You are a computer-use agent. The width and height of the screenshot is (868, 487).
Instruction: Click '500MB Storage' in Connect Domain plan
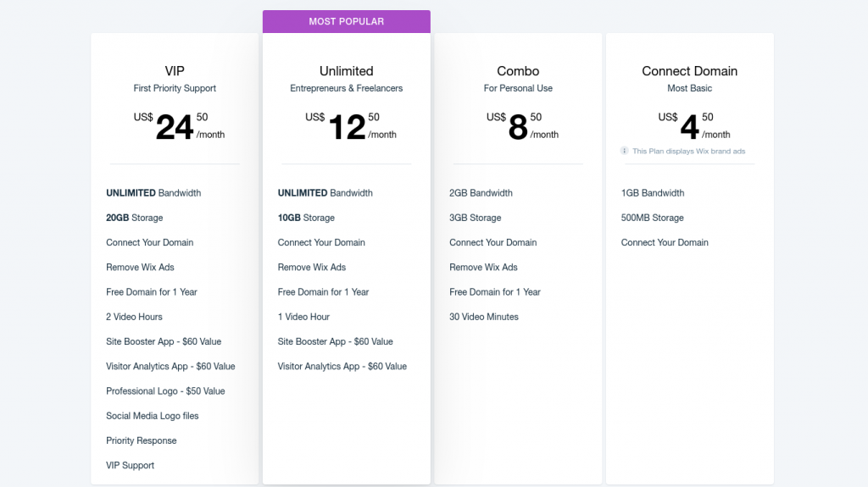pos(652,218)
